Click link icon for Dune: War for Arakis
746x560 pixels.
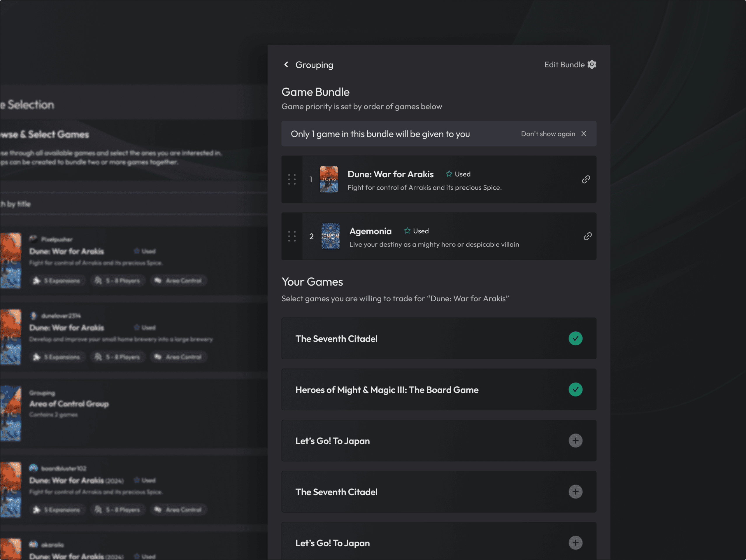pos(586,179)
